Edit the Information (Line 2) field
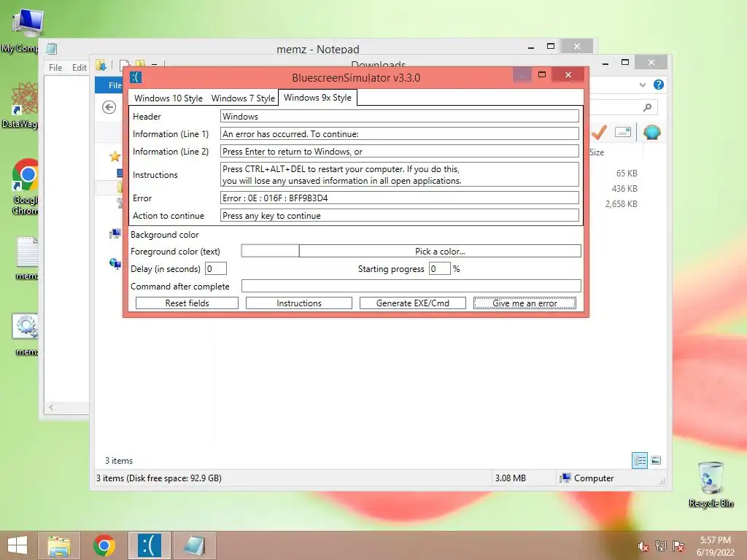This screenshot has height=560, width=747. pos(399,152)
